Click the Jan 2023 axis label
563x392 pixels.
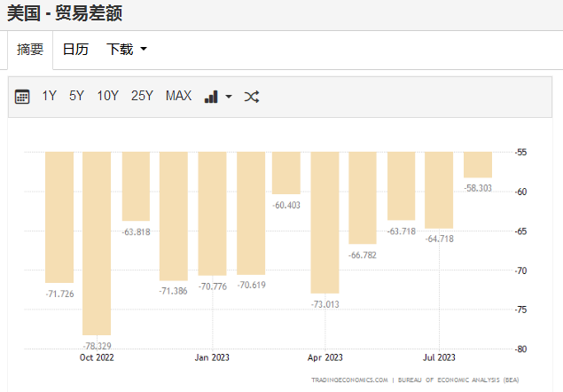click(212, 358)
